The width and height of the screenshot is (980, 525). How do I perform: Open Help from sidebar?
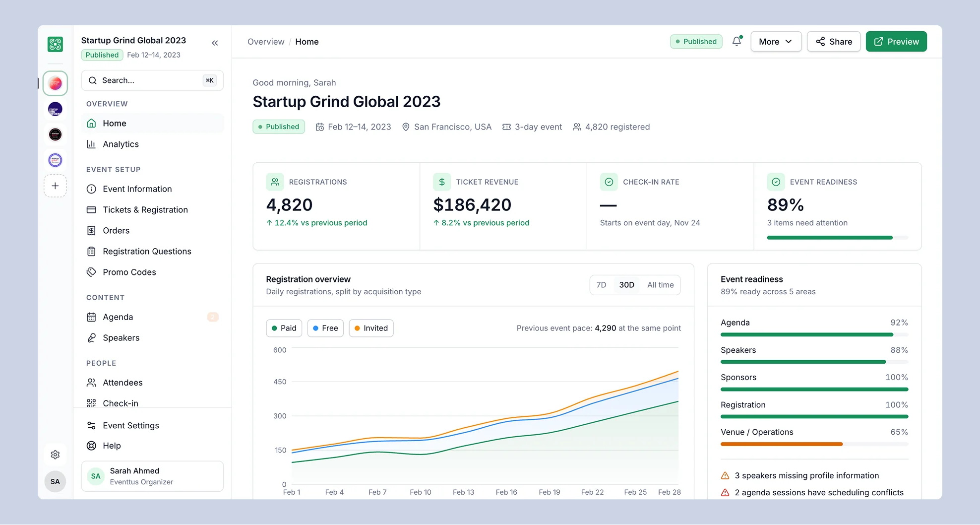click(x=152, y=446)
